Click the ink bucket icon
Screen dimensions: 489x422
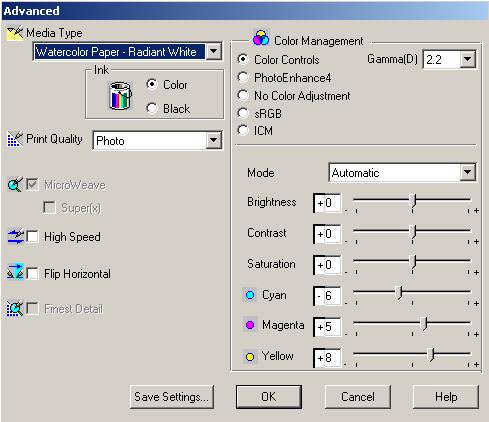click(x=120, y=96)
